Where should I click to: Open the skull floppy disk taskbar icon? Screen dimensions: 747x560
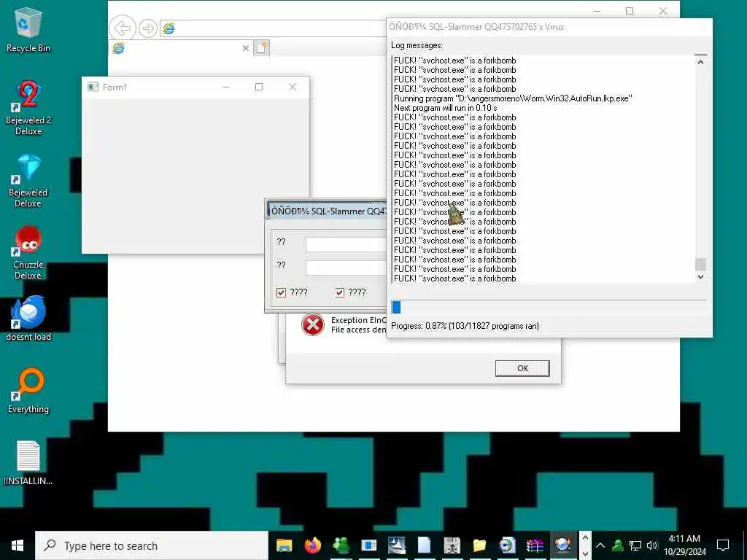tap(452, 545)
